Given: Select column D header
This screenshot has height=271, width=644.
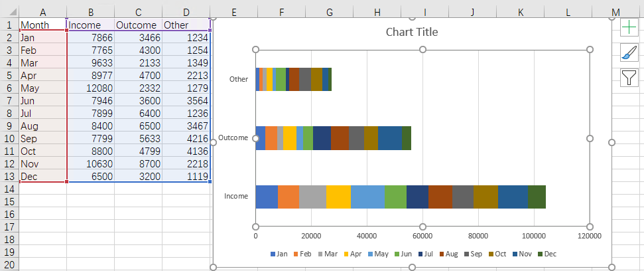Looking at the screenshot, I should tap(186, 13).
